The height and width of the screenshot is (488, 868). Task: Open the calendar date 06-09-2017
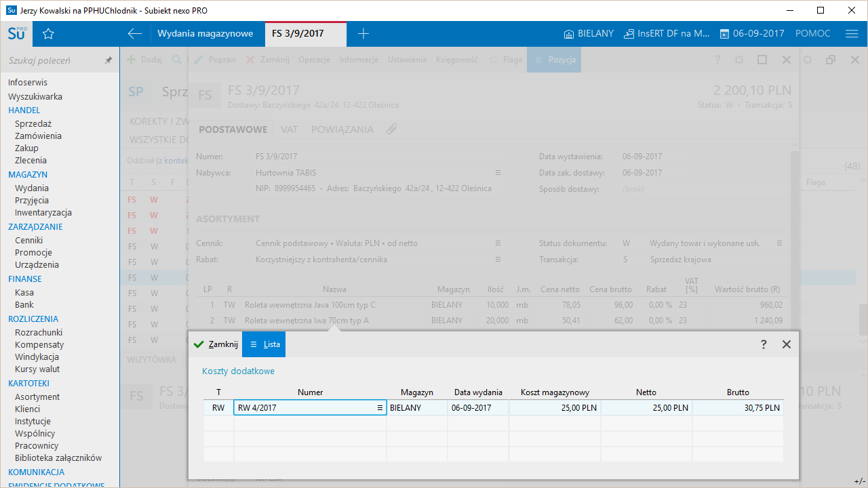[x=751, y=34]
